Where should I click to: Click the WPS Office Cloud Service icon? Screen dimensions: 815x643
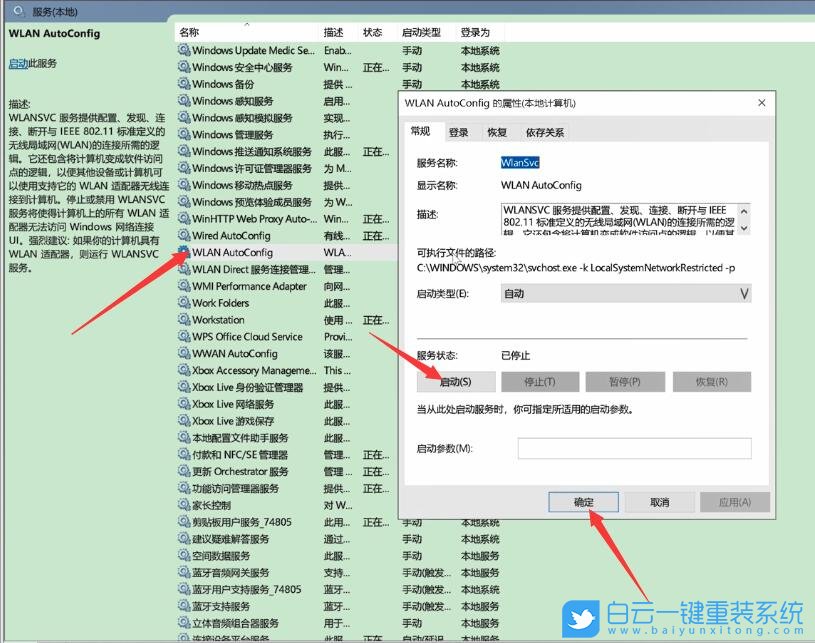[x=185, y=337]
